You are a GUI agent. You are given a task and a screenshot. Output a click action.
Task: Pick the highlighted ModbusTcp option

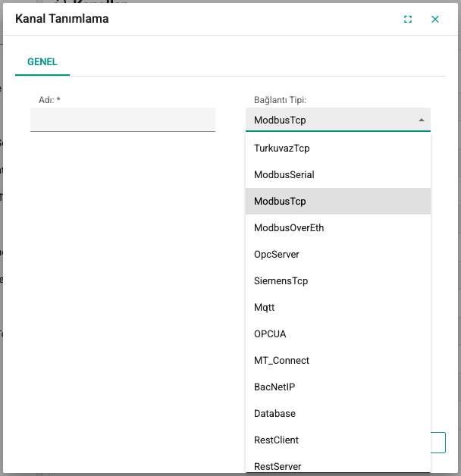[x=338, y=202]
